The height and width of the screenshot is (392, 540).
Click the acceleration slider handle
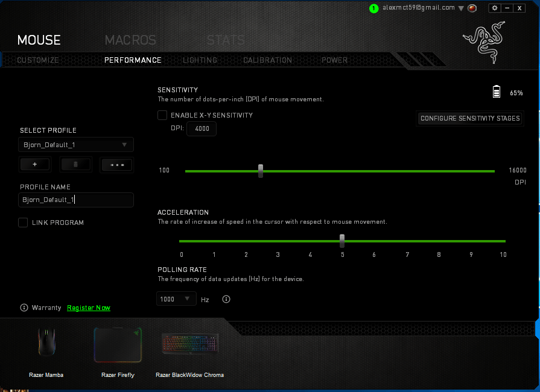[342, 241]
